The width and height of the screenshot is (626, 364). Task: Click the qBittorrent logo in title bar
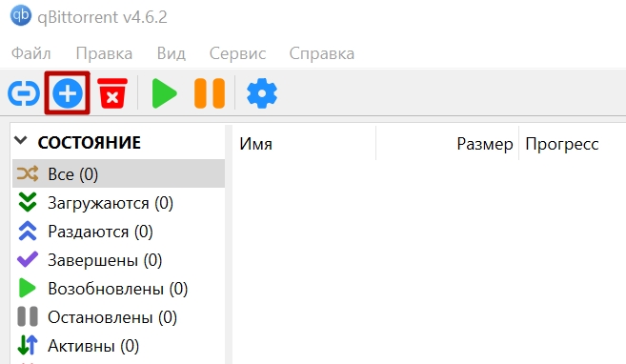[21, 16]
